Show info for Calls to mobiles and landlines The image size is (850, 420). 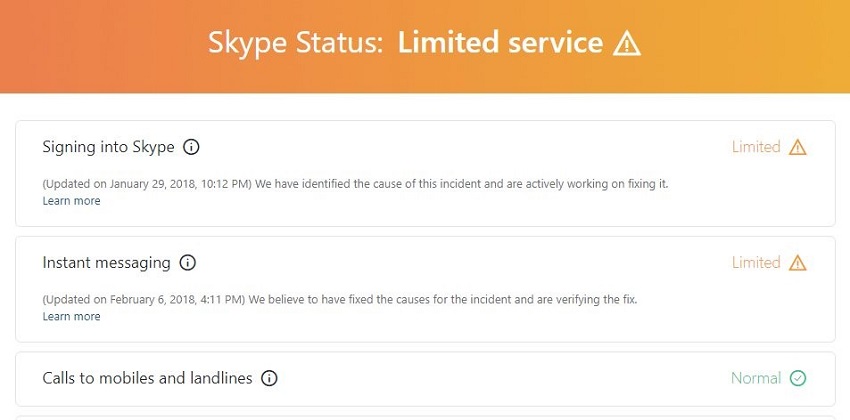coord(269,378)
